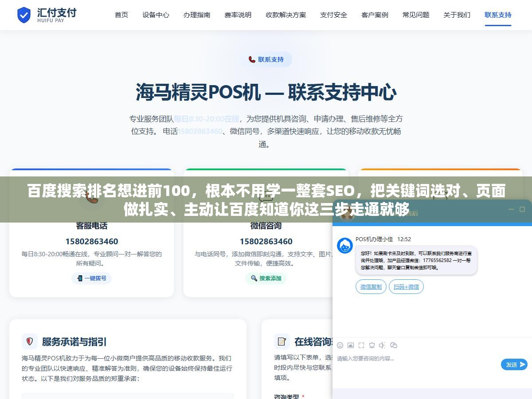The image size is (532, 399).
Task: Click the 搜索添加 button
Action: coord(266,278)
